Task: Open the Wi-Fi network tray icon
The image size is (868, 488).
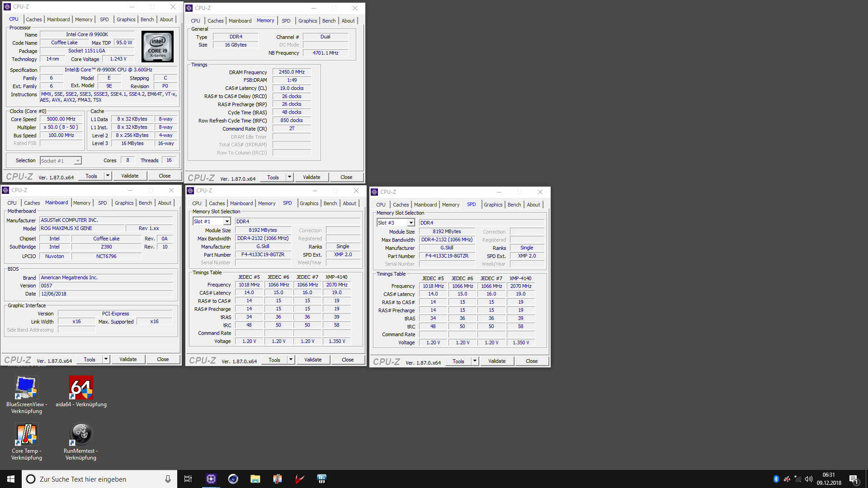Action: pyautogui.click(x=798, y=479)
